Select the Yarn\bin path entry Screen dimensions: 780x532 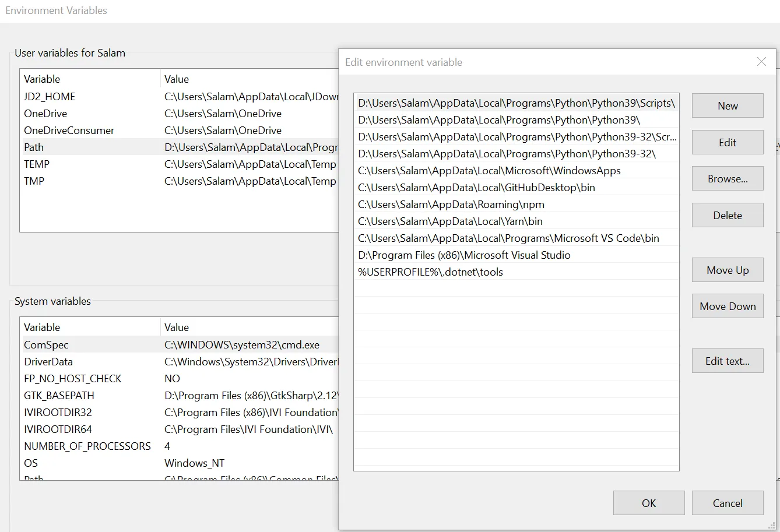[517, 221]
